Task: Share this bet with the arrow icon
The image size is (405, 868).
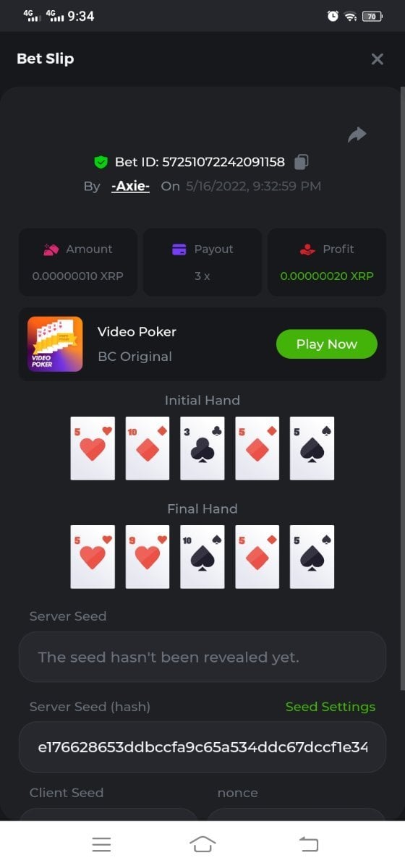Action: click(x=357, y=135)
